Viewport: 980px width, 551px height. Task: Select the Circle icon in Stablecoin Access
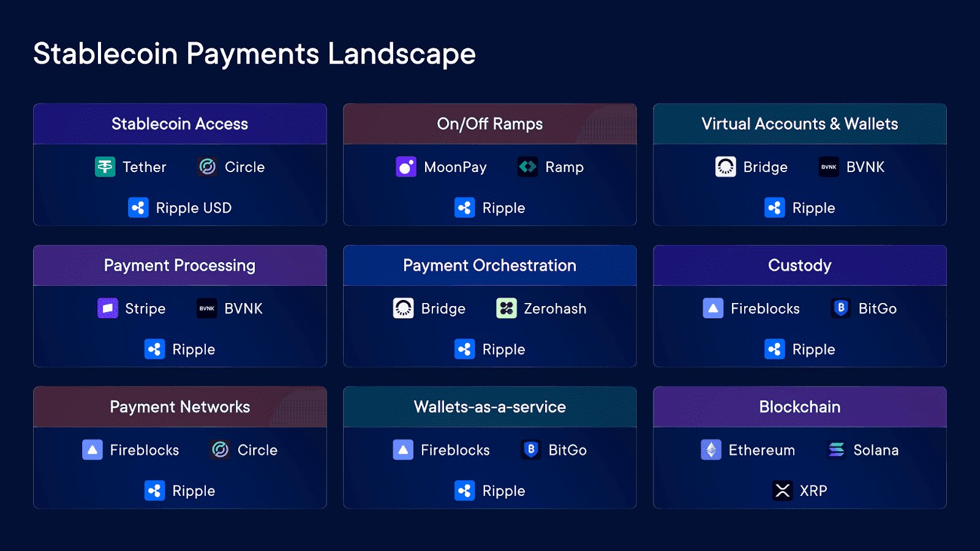click(x=206, y=167)
